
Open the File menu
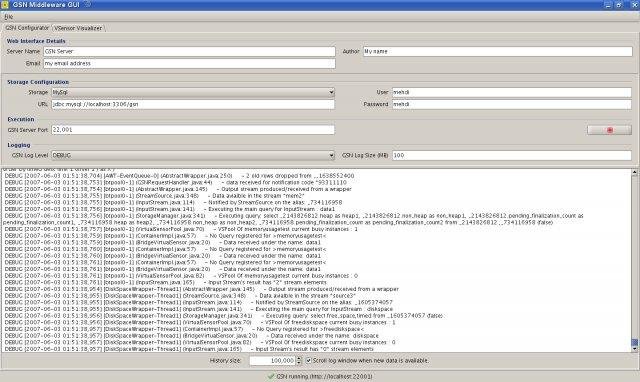click(x=9, y=17)
